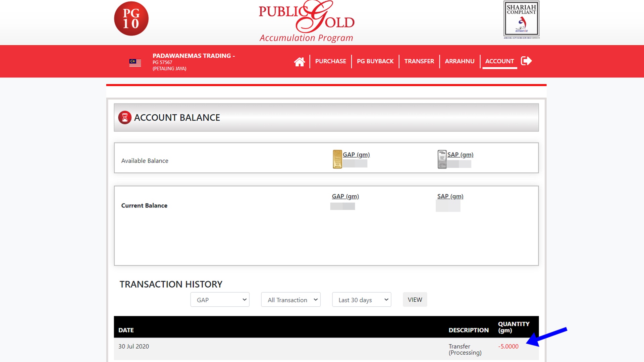
Task: Click the Home house icon
Action: (x=299, y=62)
